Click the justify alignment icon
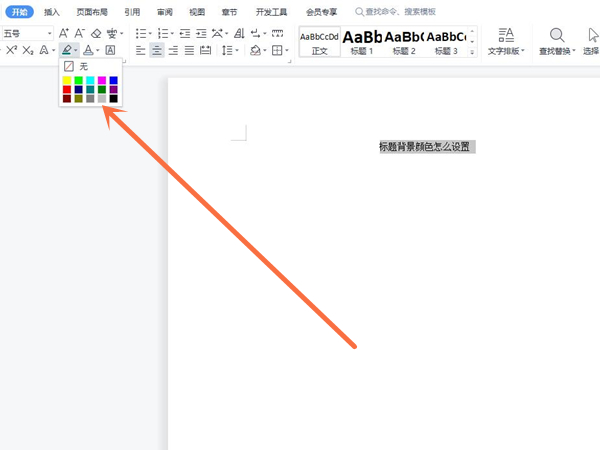 click(x=189, y=50)
